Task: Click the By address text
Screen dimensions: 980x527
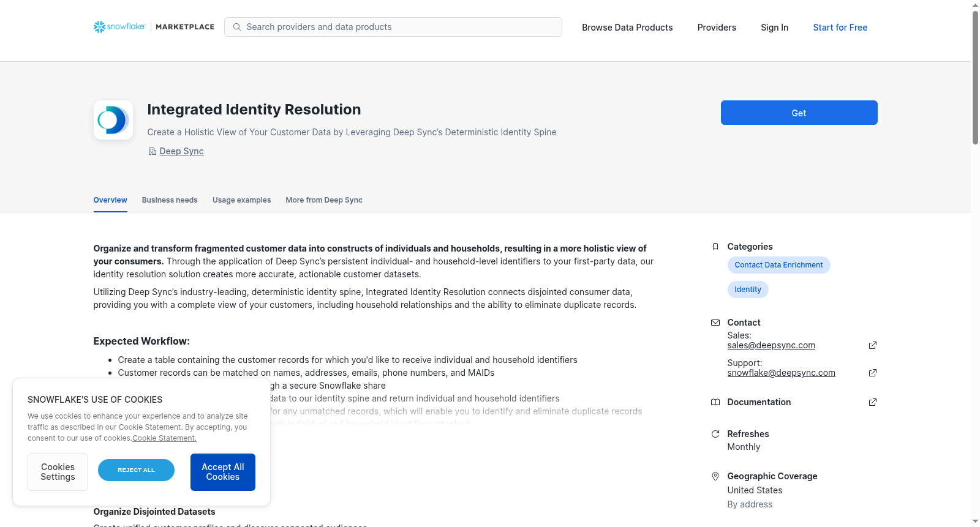Action: pos(750,504)
